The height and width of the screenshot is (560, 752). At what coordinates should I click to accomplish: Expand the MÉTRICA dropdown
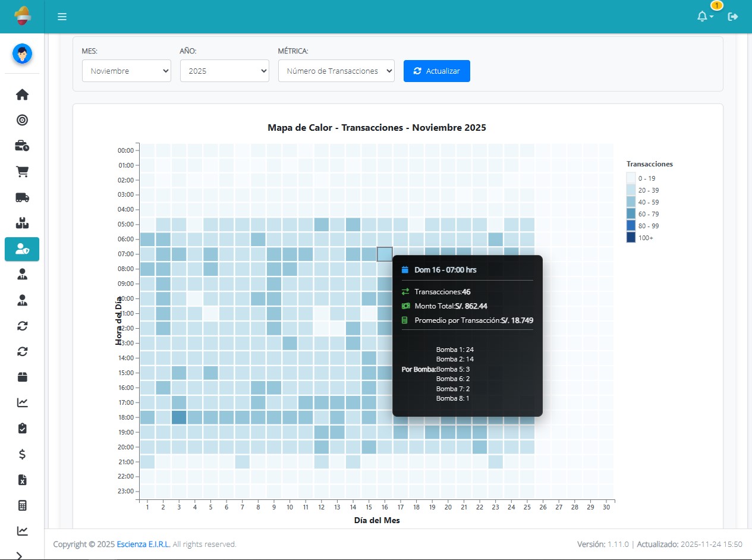[x=336, y=71]
